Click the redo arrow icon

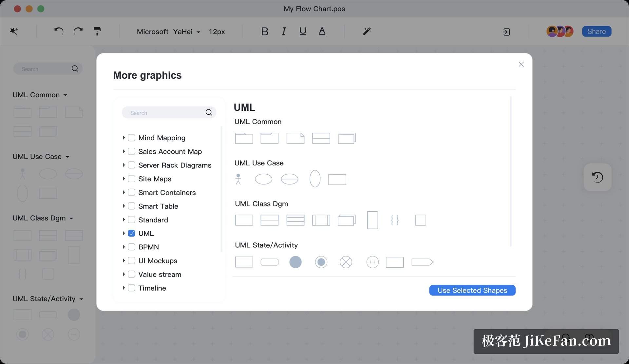pos(78,31)
